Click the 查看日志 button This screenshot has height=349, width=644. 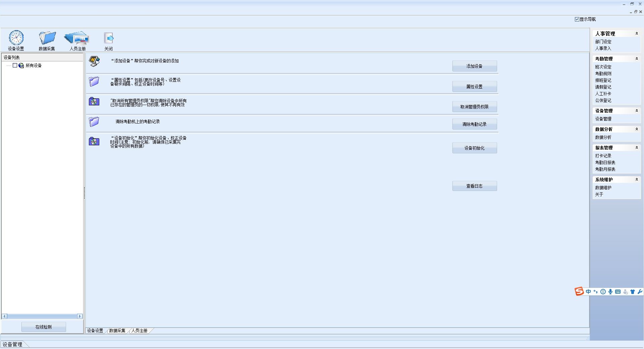(x=475, y=186)
